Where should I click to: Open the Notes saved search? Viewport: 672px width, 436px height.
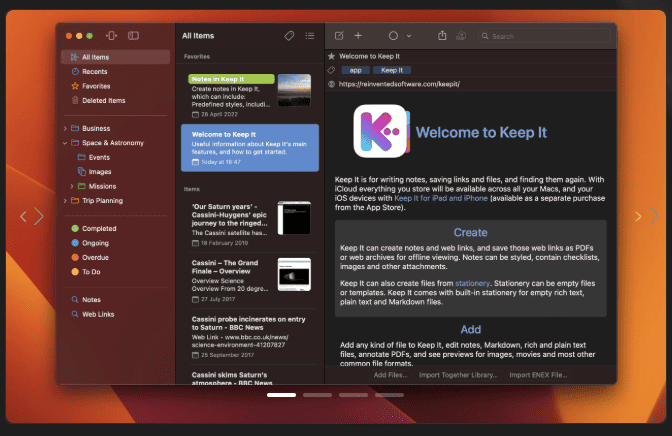[86, 300]
